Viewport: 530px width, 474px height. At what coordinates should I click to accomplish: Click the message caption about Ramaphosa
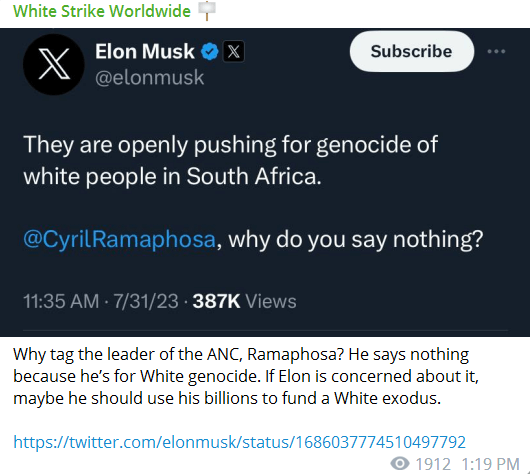click(246, 376)
